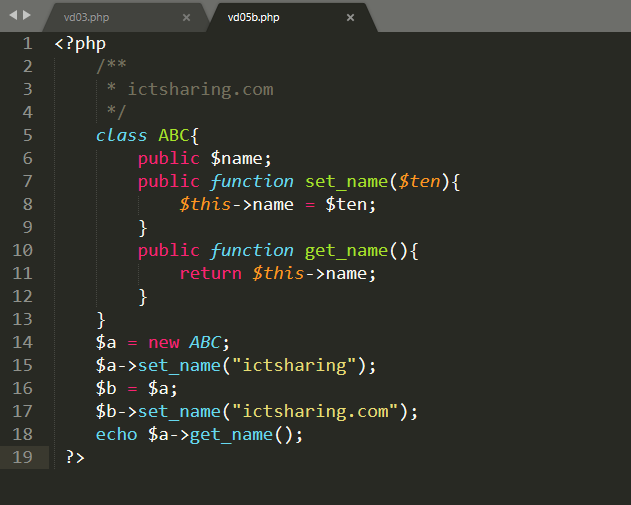Click the '$ten' parameter on line 7
Image resolution: width=631 pixels, height=505 pixels.
(420, 181)
